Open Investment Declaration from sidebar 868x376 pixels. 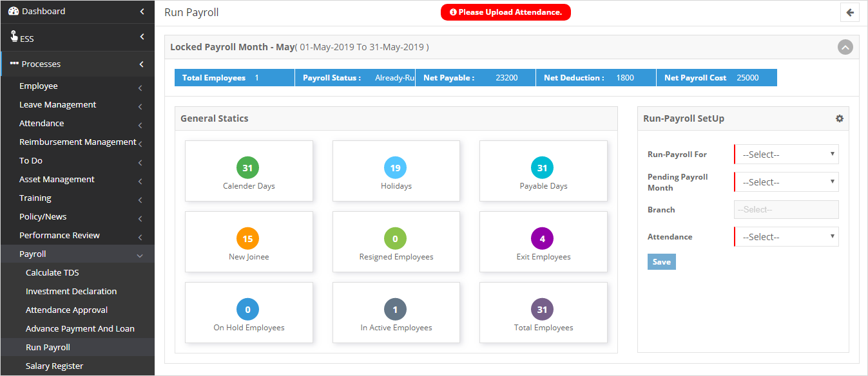tap(71, 291)
